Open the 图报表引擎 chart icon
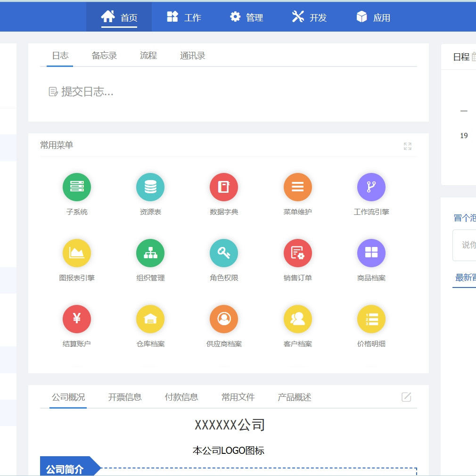The width and height of the screenshot is (476, 476). tap(76, 253)
